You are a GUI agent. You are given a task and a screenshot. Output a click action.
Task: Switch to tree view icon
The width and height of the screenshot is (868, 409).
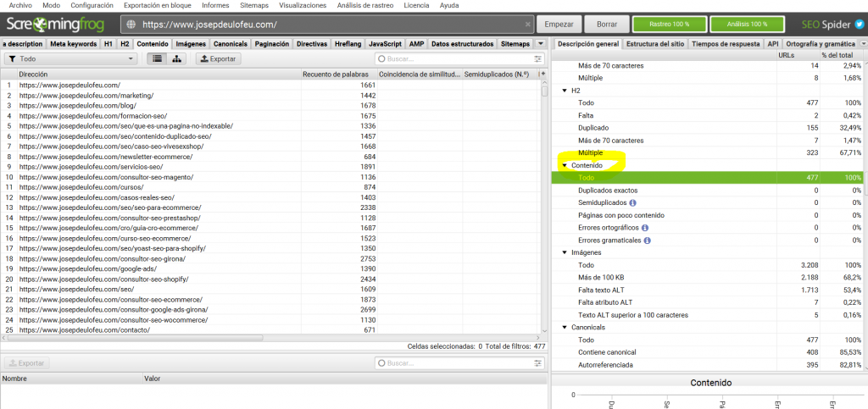click(176, 59)
